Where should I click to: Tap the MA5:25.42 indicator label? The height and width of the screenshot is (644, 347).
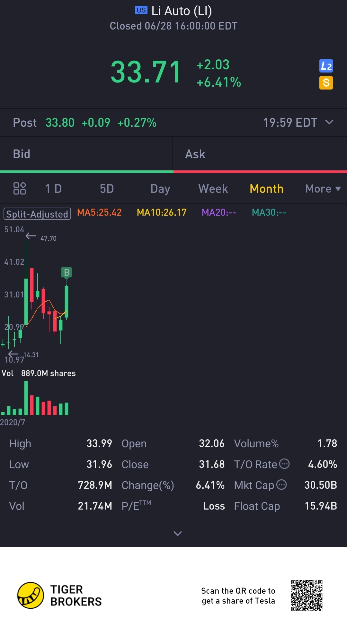pos(99,212)
